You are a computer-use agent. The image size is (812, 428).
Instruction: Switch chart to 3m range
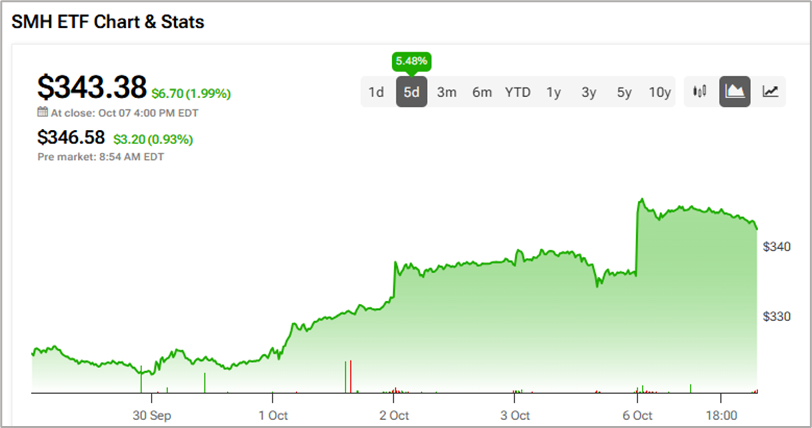(x=446, y=92)
